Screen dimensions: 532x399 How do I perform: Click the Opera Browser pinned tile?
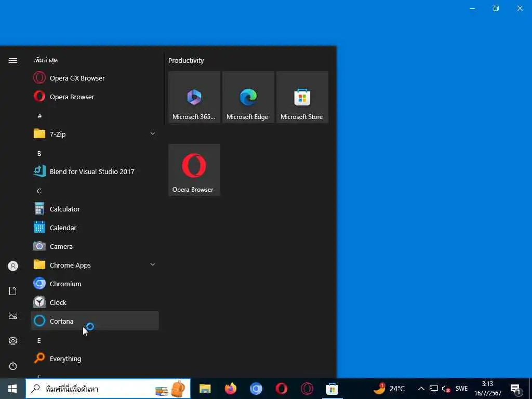194,170
